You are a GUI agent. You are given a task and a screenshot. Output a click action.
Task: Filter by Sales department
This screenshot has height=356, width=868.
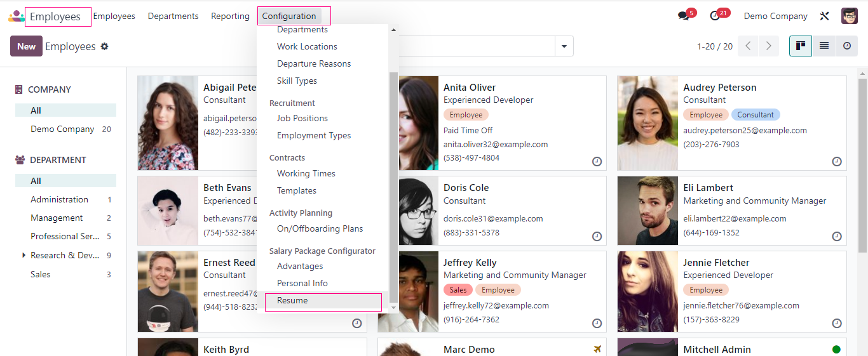click(x=41, y=274)
